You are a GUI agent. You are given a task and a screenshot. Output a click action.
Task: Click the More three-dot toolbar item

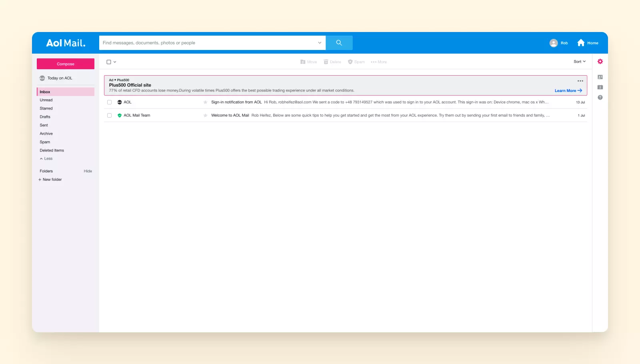point(378,62)
